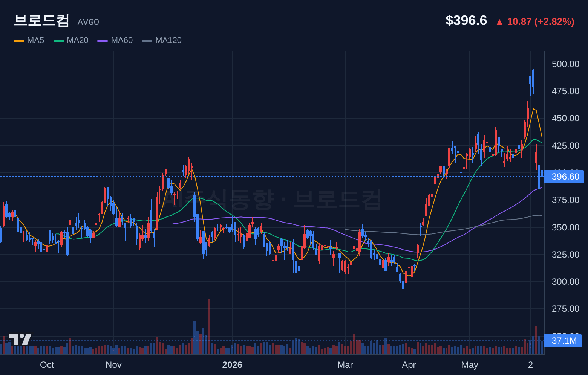This screenshot has width=588, height=375.
Task: Click the TradingView logo on the chart
Action: [20, 339]
